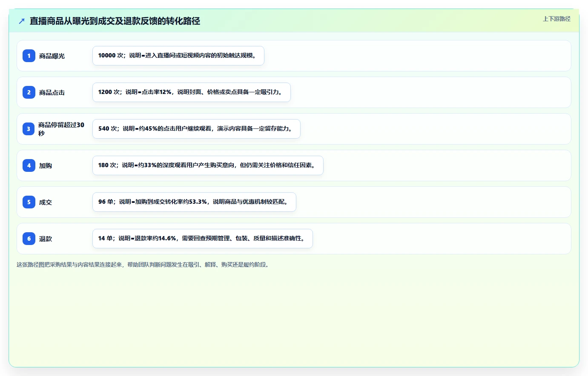Select the 商品曝光 step label
This screenshot has width=588, height=376.
coord(52,56)
